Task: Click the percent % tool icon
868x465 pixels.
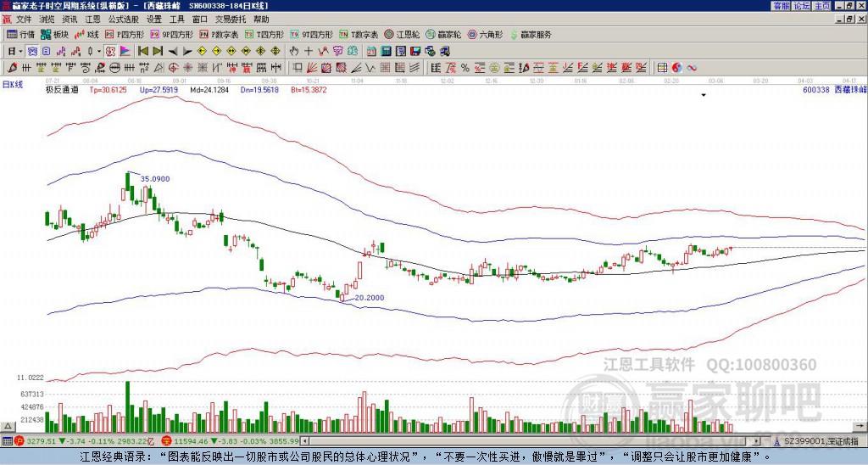Action: click(x=465, y=68)
